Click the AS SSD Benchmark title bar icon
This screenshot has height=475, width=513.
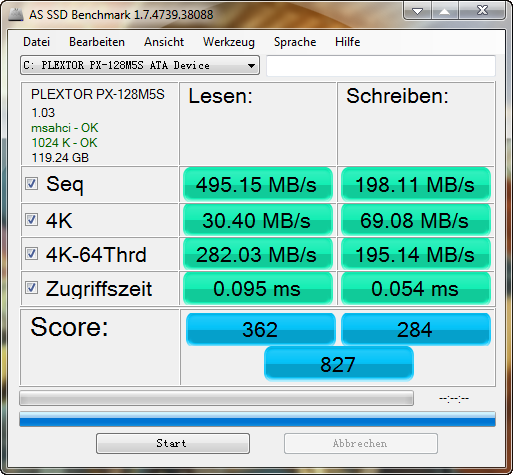(x=16, y=14)
